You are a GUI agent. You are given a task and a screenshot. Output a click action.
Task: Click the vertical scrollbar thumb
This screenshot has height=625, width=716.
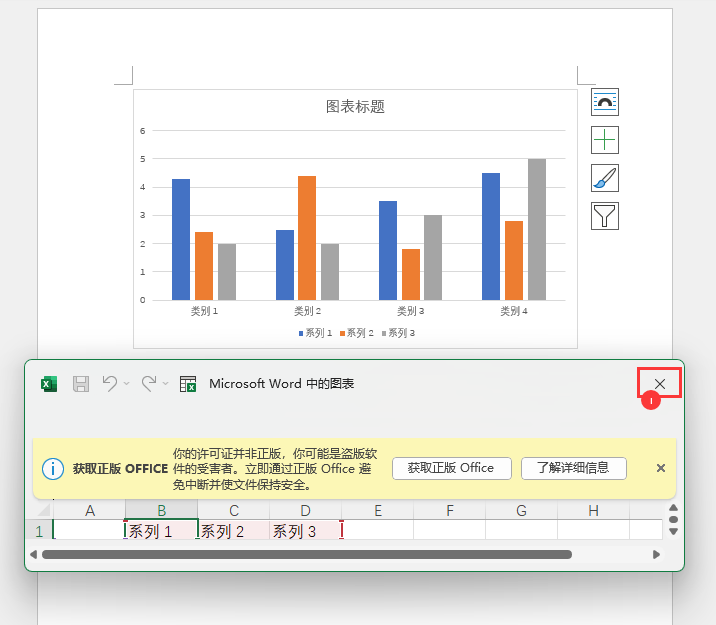[673, 520]
